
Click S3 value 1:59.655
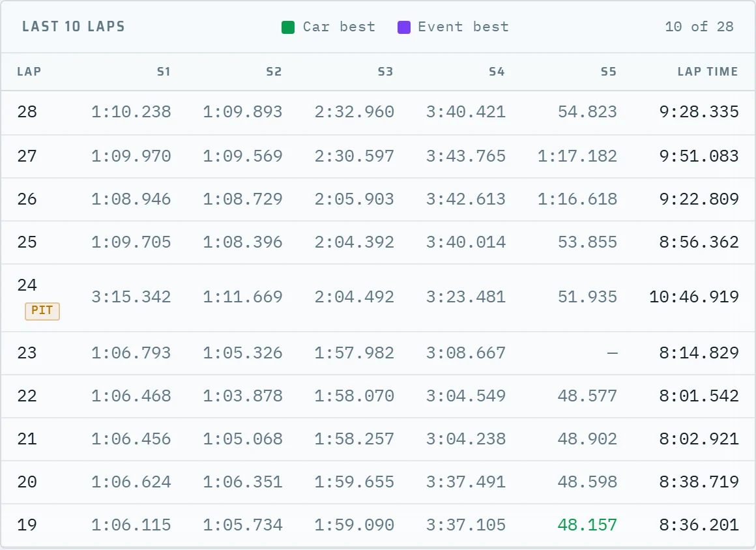[x=355, y=482]
